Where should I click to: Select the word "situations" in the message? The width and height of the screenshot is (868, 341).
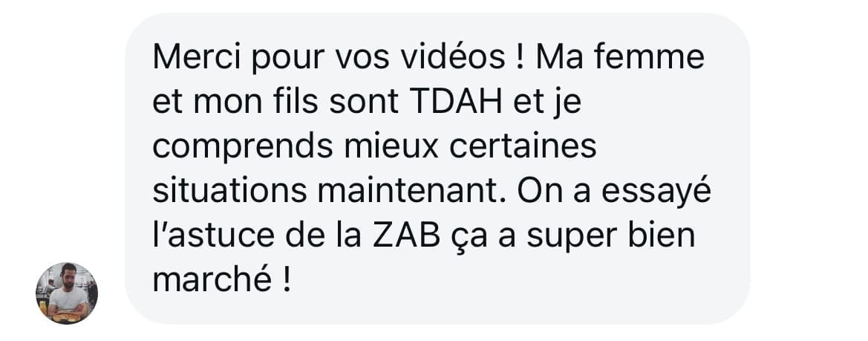click(x=229, y=191)
